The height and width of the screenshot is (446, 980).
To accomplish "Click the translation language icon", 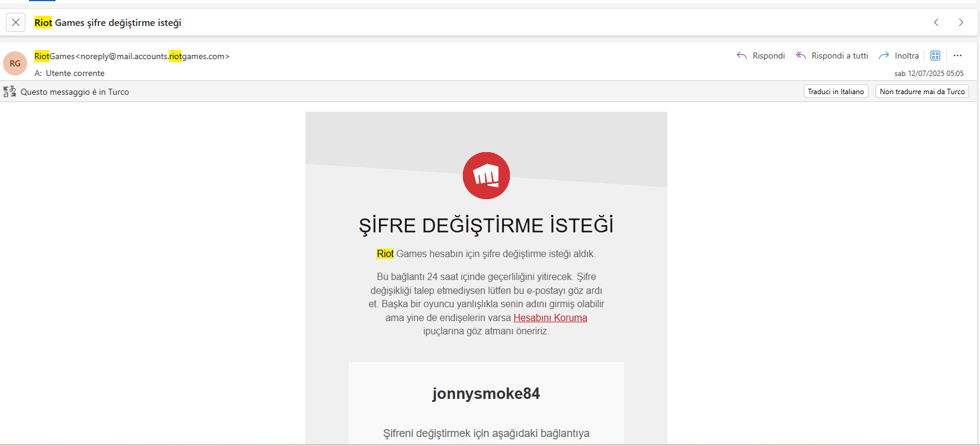I will point(10,92).
